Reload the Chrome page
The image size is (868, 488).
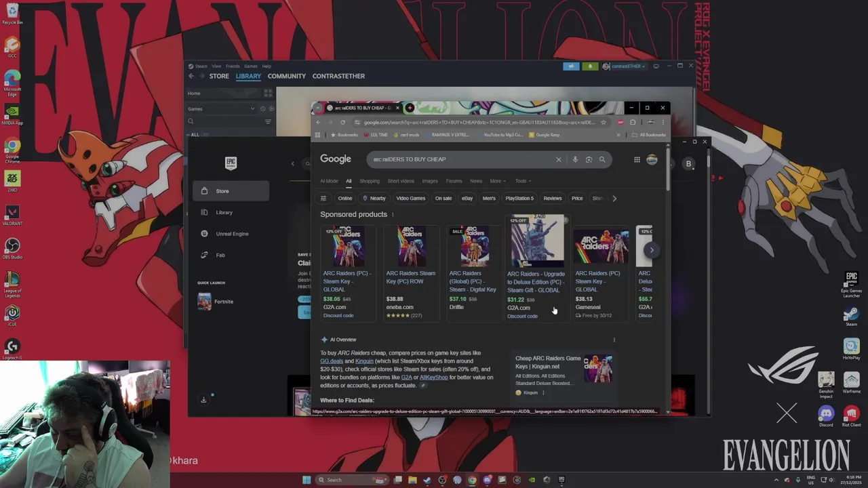pyautogui.click(x=342, y=123)
